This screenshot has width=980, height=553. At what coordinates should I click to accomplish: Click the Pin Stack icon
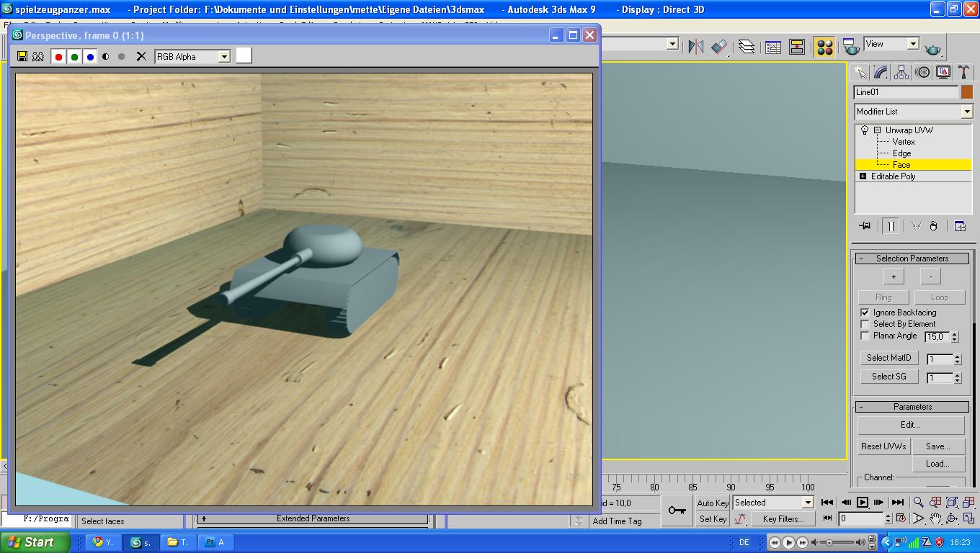865,226
